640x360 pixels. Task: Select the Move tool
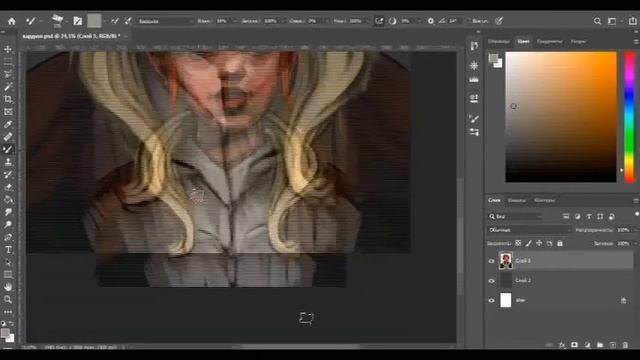(8, 49)
